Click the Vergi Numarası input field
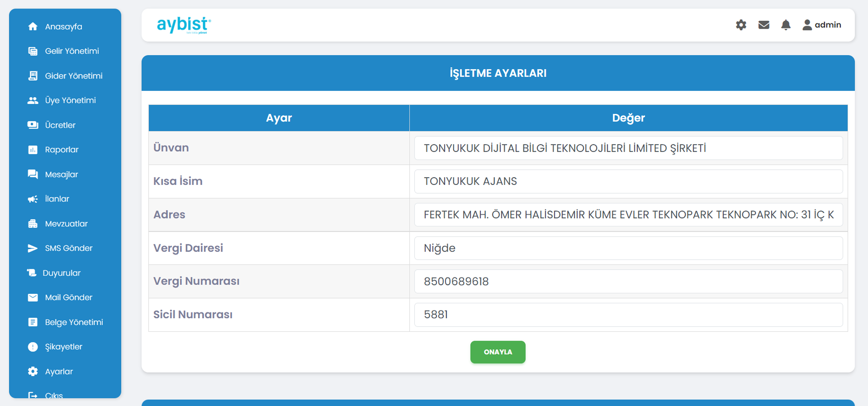 pos(628,281)
